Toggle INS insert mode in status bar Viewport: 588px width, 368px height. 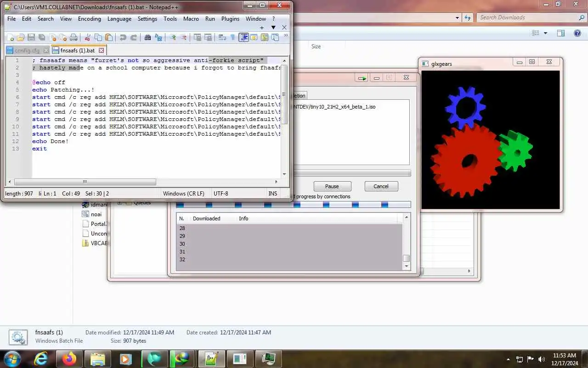(273, 194)
